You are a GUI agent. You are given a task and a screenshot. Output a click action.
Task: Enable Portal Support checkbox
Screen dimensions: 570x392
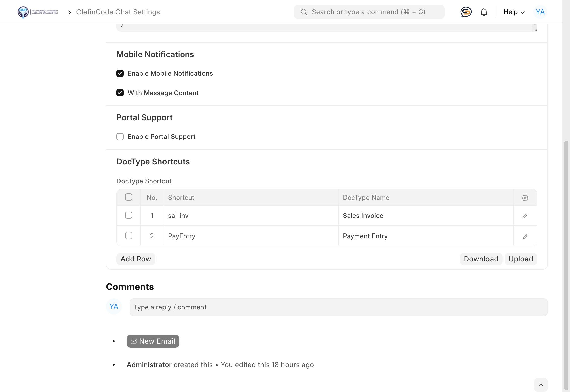point(120,137)
